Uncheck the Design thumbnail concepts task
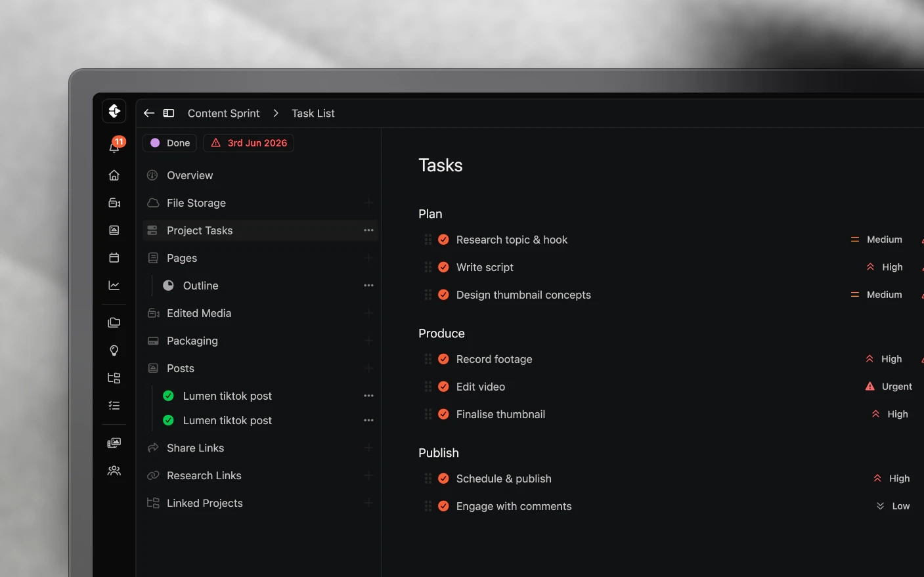This screenshot has width=924, height=577. [444, 295]
